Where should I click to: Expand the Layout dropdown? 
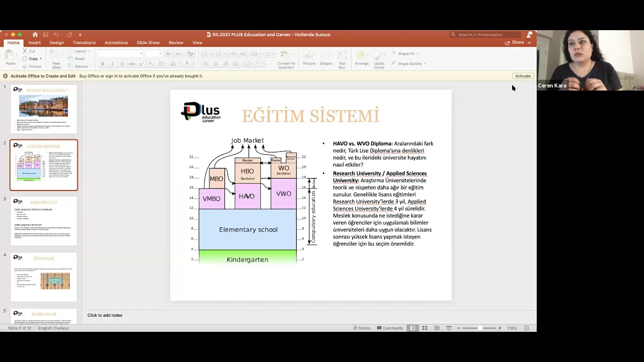[79, 51]
